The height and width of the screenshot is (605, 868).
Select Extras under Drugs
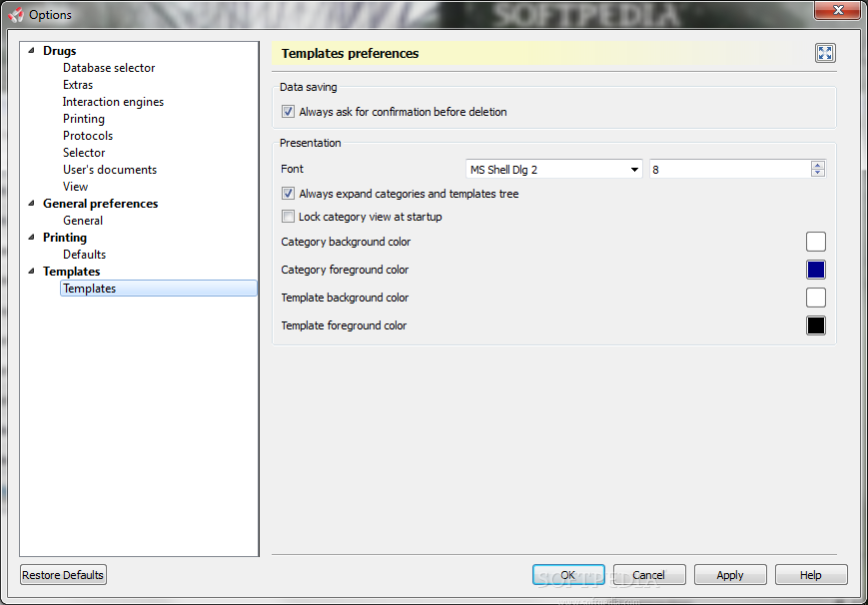click(78, 85)
